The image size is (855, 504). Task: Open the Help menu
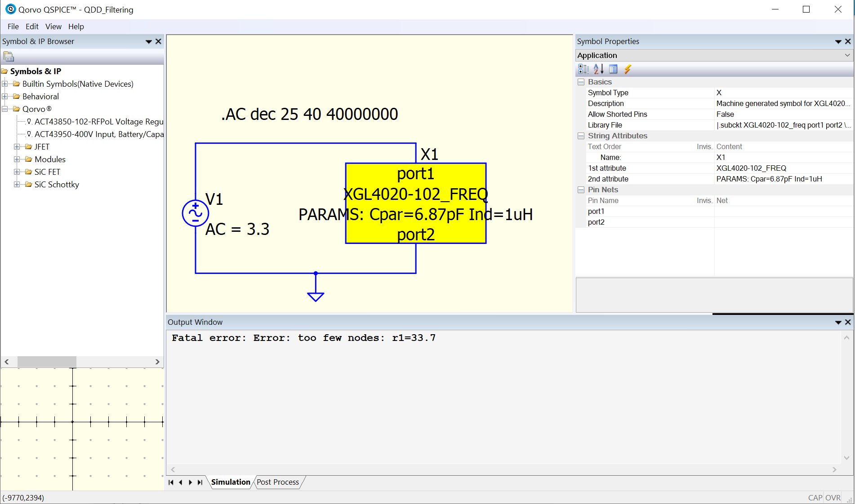pos(76,27)
